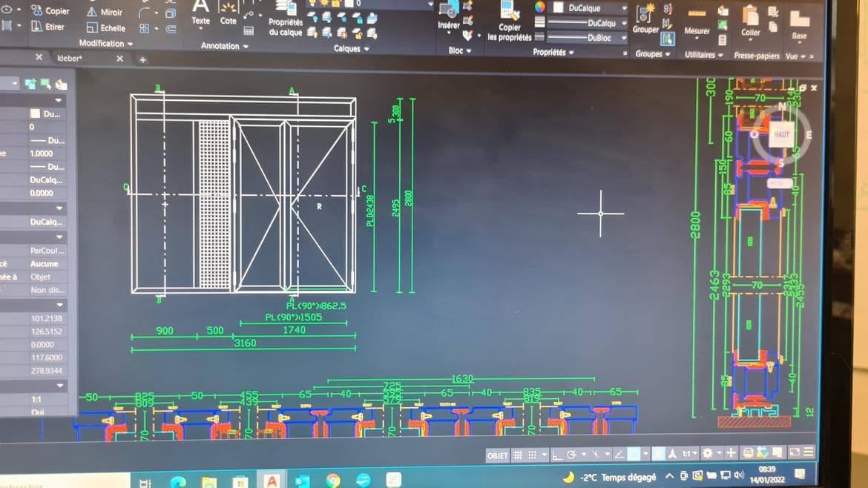Open the 1:1 annotation scale list
This screenshot has height=488, width=868.
[x=688, y=454]
